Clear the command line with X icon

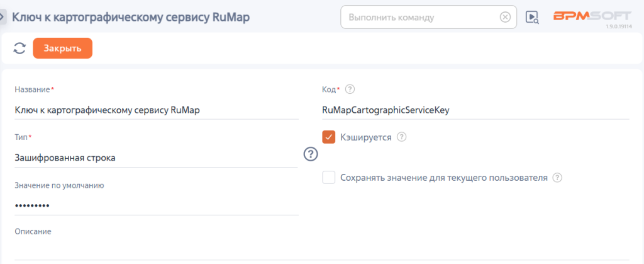(x=505, y=17)
